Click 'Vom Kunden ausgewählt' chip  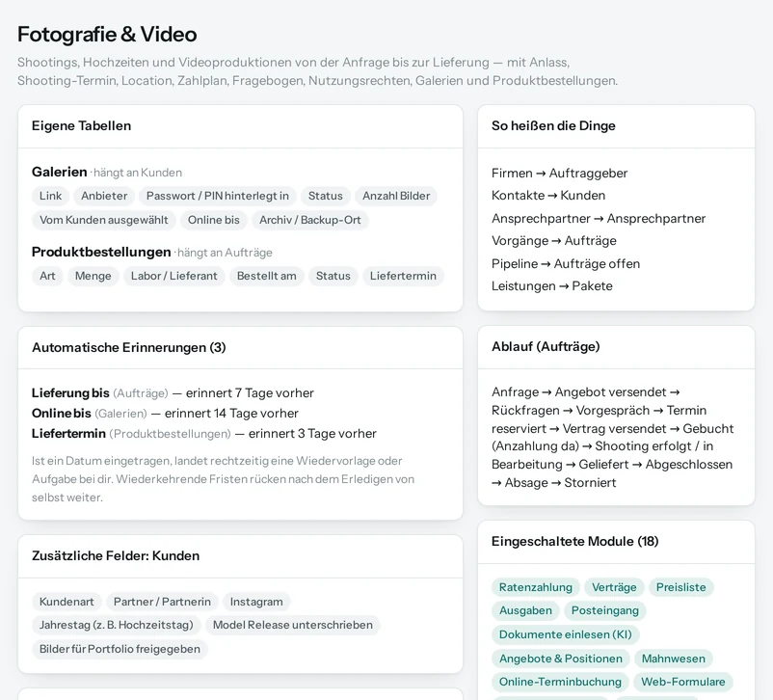tap(103, 220)
